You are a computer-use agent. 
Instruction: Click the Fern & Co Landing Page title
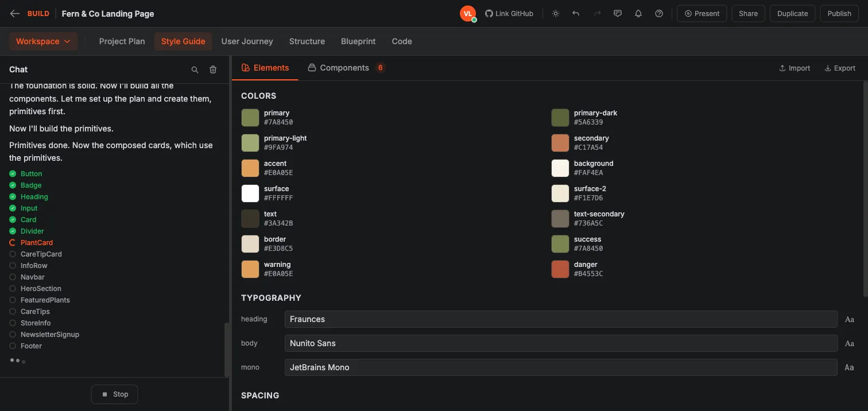pos(108,14)
